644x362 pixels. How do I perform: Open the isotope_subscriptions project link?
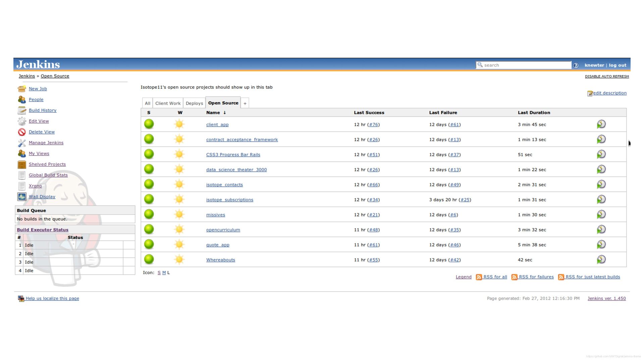(x=229, y=200)
